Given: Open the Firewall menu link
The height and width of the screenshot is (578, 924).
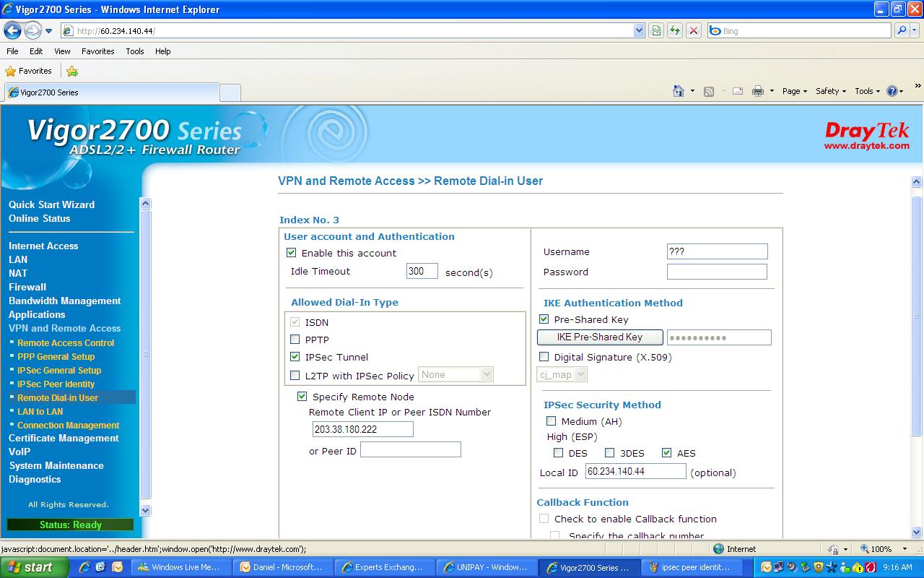Looking at the screenshot, I should pyautogui.click(x=27, y=287).
